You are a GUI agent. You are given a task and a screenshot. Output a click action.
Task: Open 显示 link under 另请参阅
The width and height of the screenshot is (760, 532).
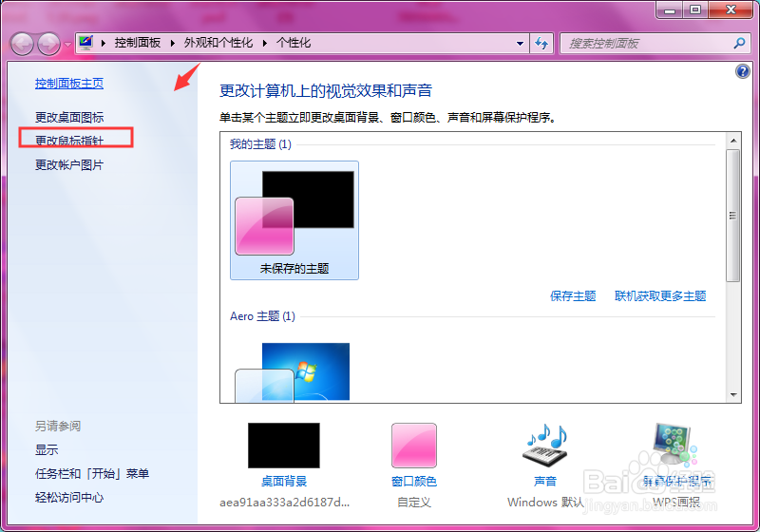pos(47,449)
